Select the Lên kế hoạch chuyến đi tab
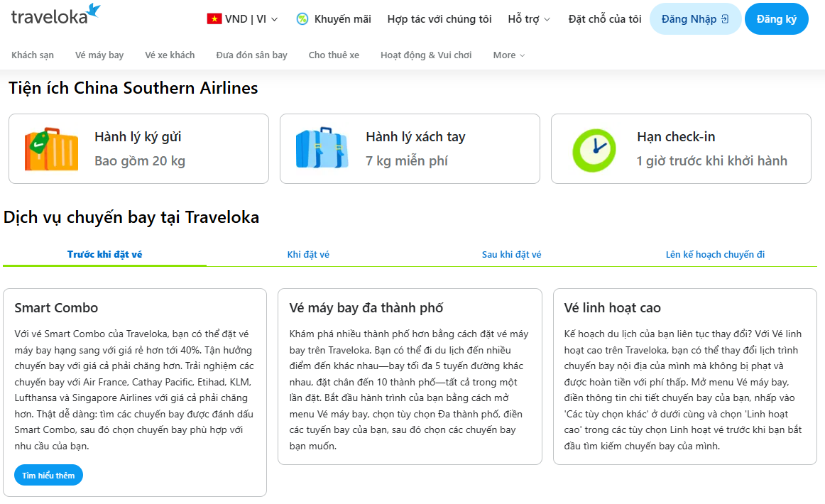Viewport: 825px width, 504px height. coord(715,255)
